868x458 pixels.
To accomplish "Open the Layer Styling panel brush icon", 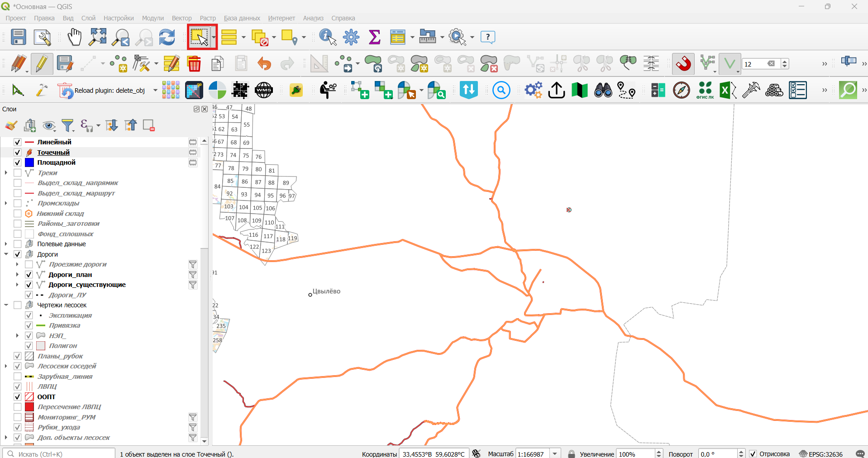I will [11, 125].
